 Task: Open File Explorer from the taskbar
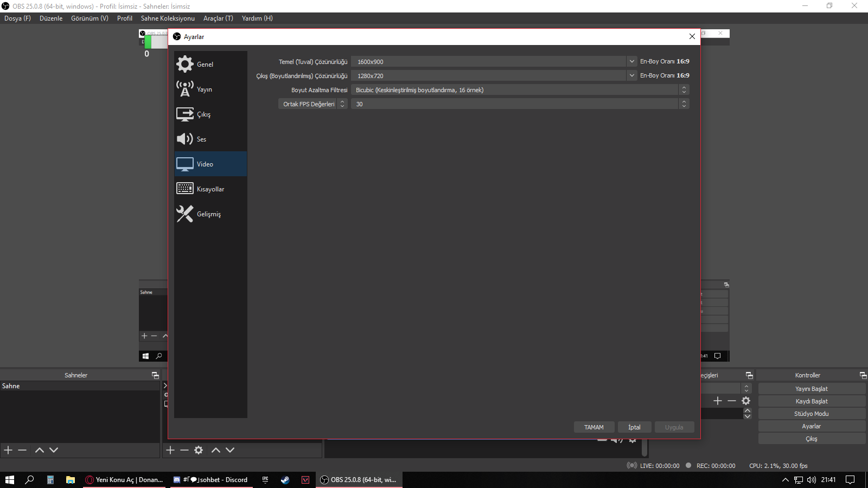(x=71, y=480)
